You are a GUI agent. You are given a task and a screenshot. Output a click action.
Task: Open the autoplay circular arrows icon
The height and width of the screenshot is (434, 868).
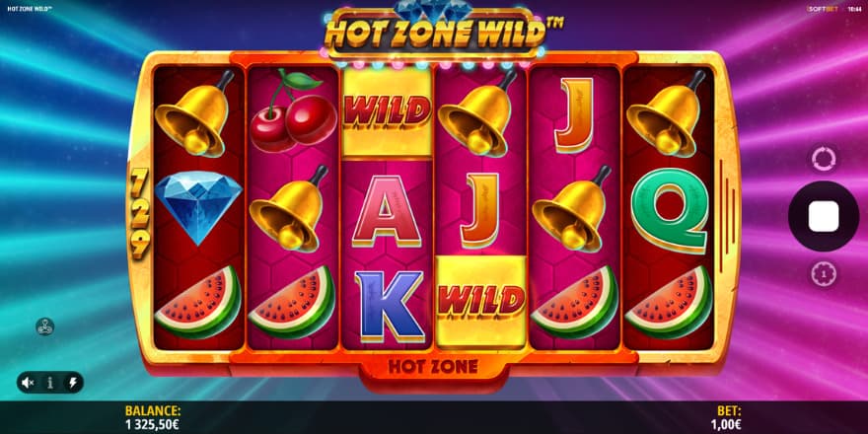[x=824, y=159]
